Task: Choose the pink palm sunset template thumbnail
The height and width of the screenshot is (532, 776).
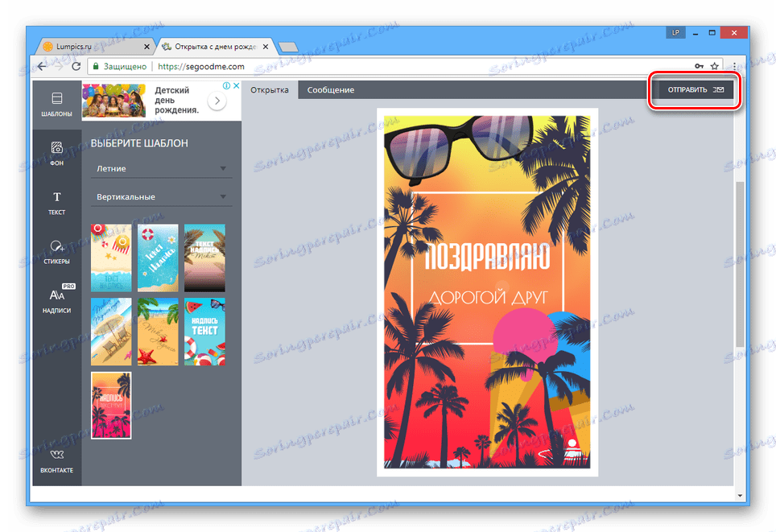Action: pos(111,406)
